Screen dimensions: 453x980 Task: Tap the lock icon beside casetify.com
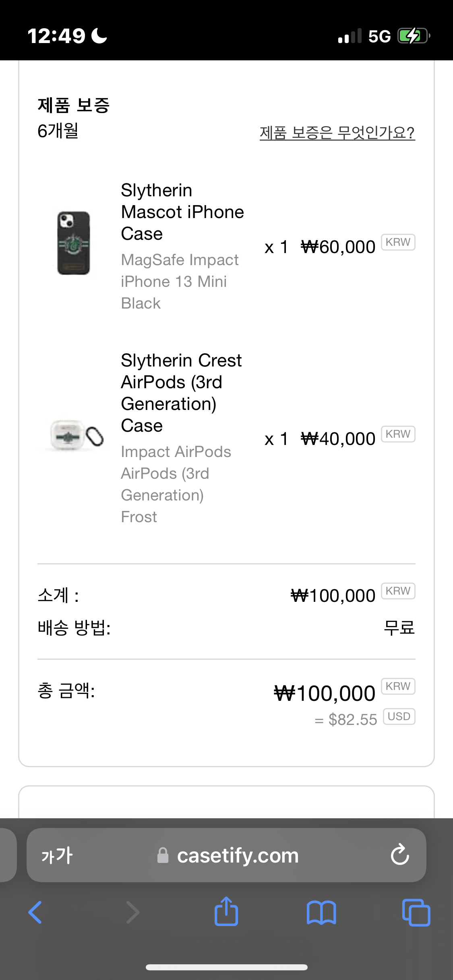(163, 855)
